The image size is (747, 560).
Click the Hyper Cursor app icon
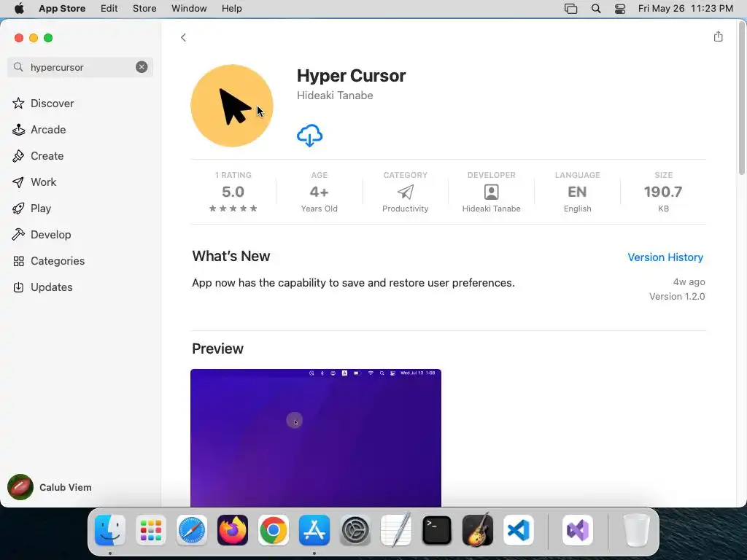pos(232,106)
